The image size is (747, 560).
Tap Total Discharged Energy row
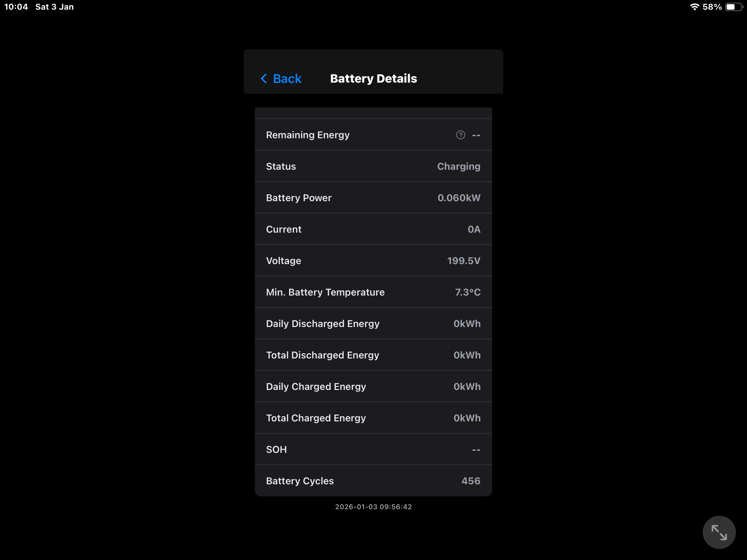pyautogui.click(x=373, y=355)
